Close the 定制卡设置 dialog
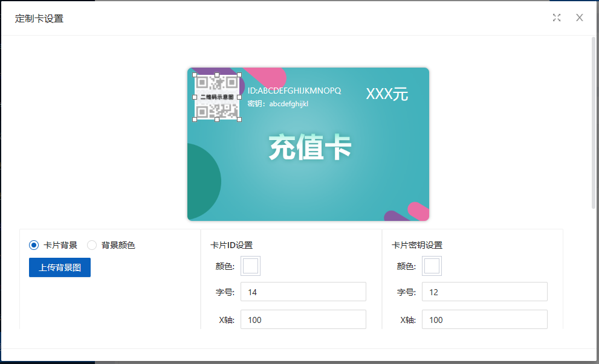This screenshot has height=364, width=599. pos(579,18)
